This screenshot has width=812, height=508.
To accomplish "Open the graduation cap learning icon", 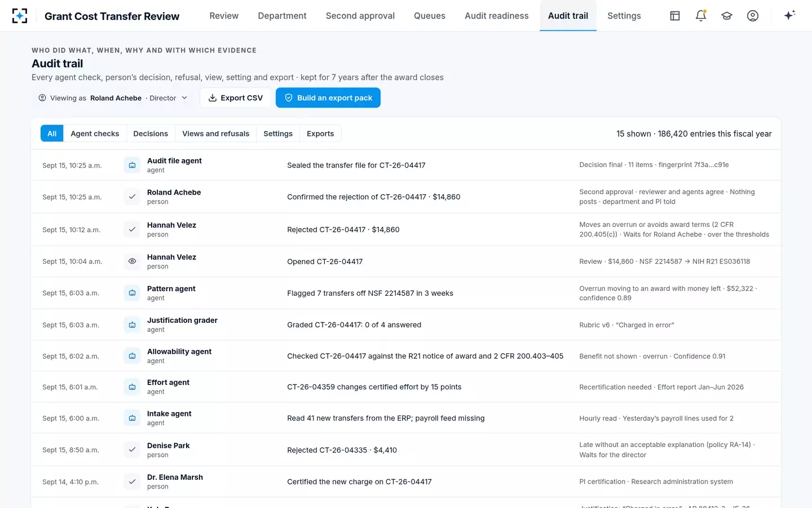I will tap(727, 16).
